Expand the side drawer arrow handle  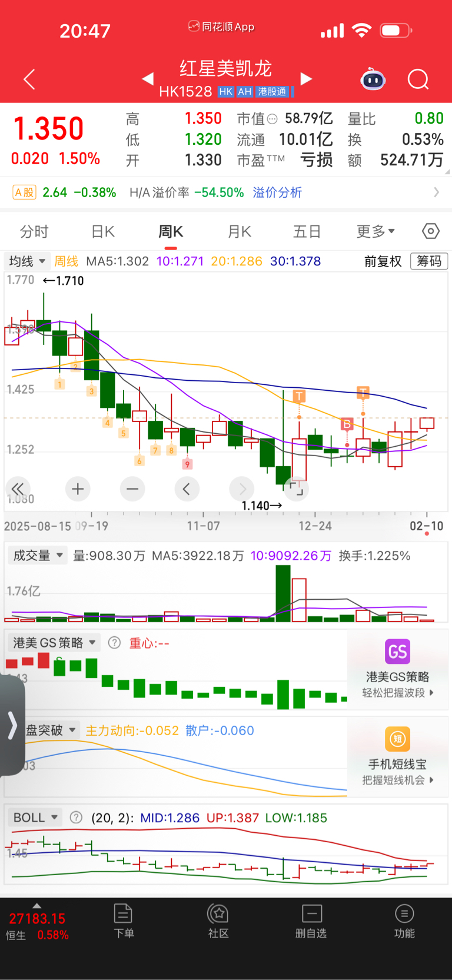tap(12, 725)
